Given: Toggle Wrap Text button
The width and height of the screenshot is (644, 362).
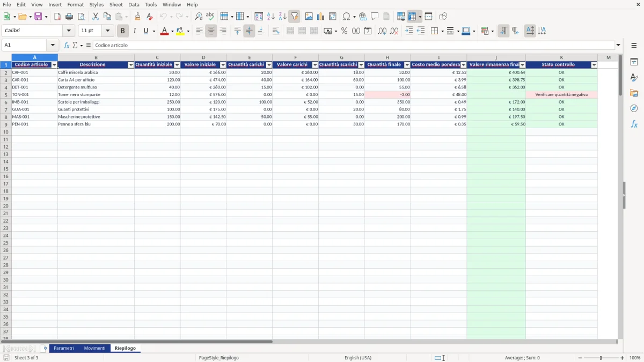Looking at the screenshot, I should pyautogui.click(x=276, y=31).
